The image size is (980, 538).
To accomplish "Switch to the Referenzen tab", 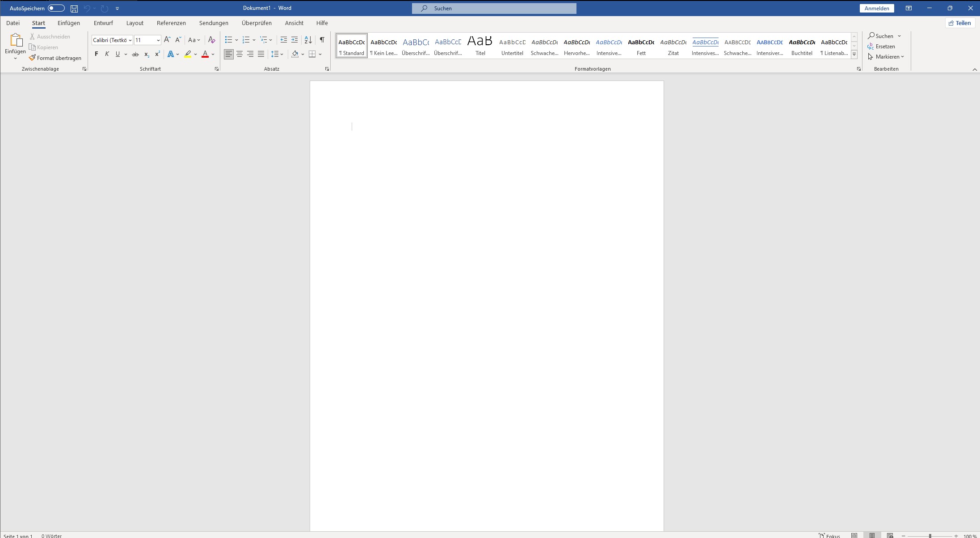I will (171, 23).
